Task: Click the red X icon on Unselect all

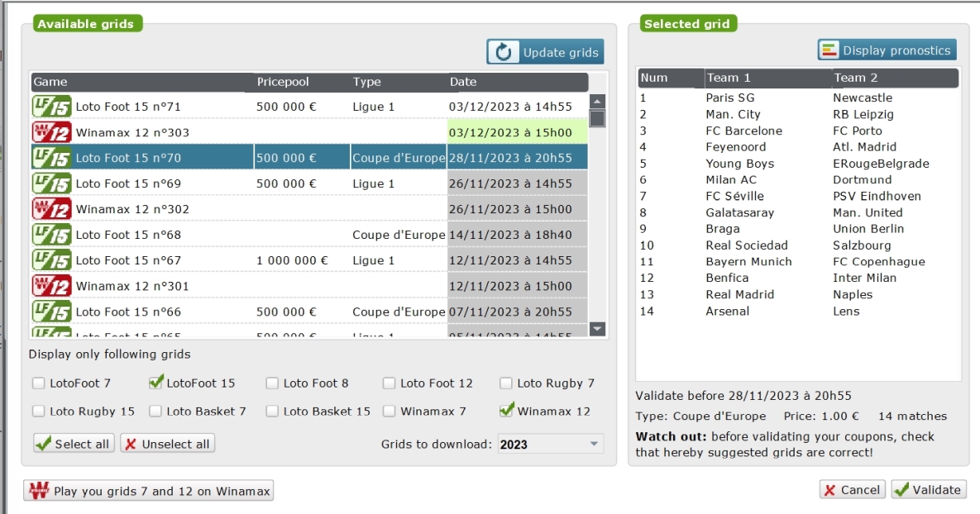Action: [x=131, y=444]
